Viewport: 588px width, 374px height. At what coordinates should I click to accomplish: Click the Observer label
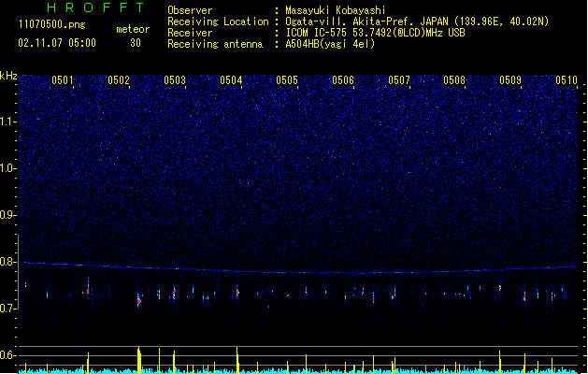coord(190,10)
